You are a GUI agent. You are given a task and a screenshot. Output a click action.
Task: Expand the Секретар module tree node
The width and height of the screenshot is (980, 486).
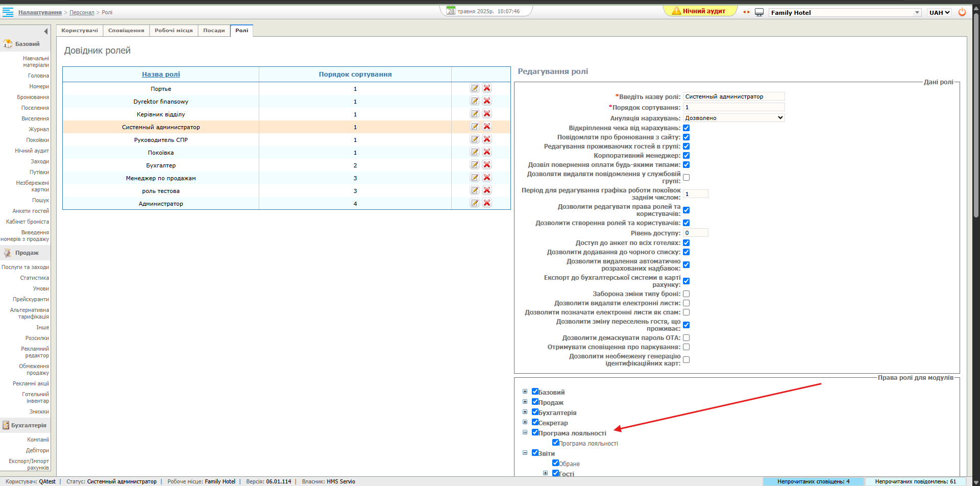click(525, 422)
